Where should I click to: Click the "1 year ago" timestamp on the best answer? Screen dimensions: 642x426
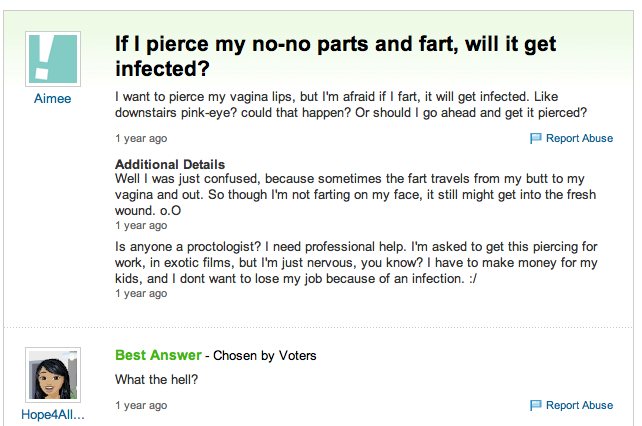pos(141,406)
